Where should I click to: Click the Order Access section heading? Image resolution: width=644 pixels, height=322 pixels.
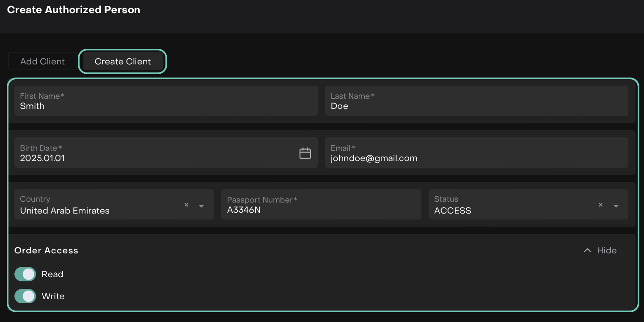pyautogui.click(x=46, y=250)
